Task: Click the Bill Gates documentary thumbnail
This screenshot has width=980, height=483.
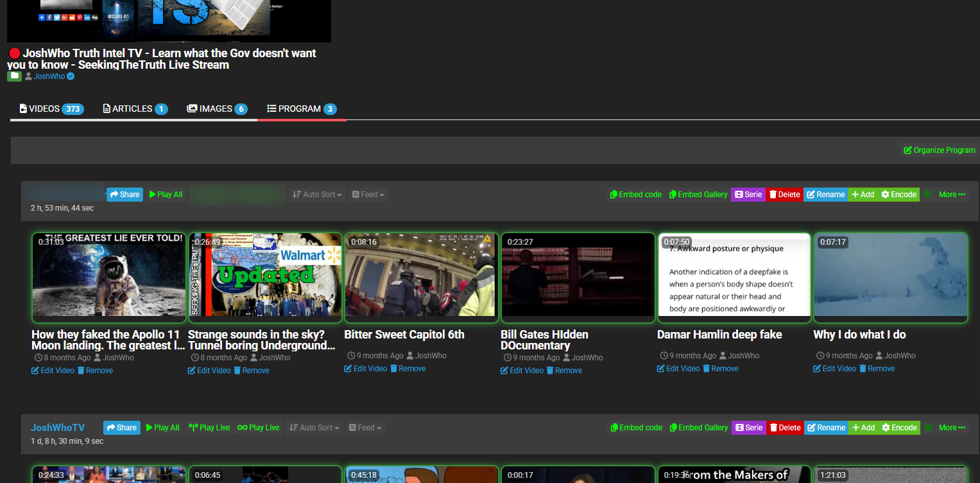Action: click(x=577, y=274)
